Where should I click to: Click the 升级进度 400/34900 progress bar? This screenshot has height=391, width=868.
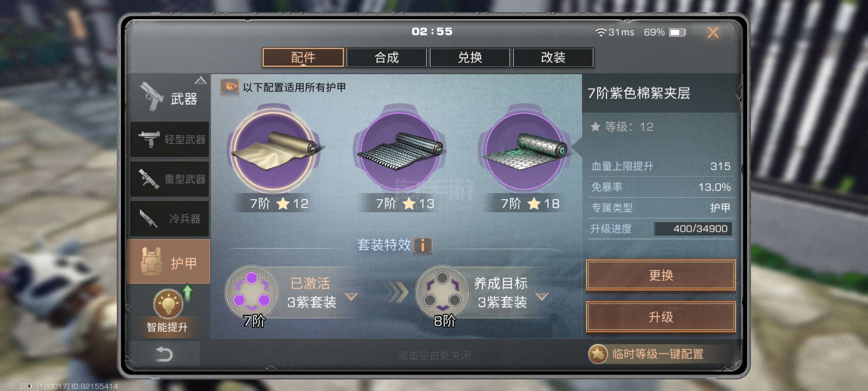click(693, 229)
